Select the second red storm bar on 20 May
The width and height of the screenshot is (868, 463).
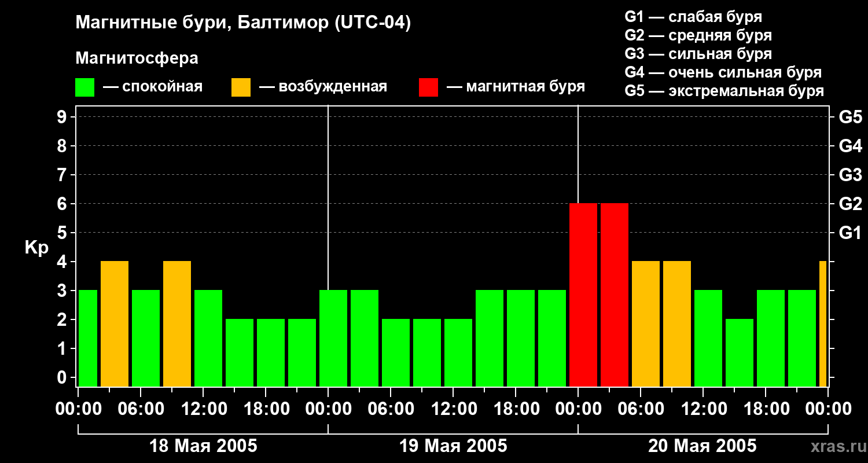[x=614, y=295]
